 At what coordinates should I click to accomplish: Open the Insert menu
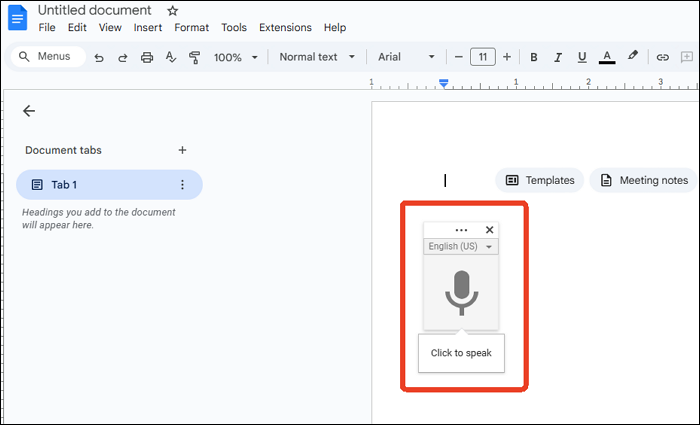(148, 28)
